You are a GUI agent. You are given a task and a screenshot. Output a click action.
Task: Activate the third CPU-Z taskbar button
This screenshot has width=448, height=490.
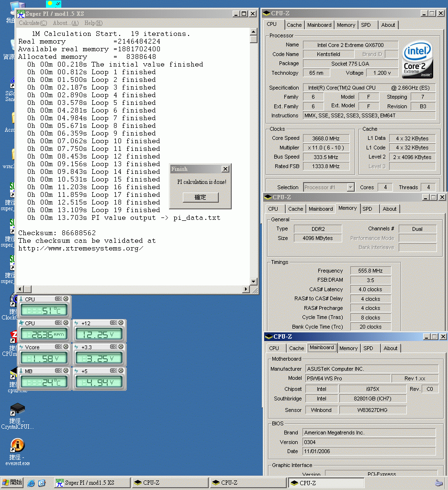pyautogui.click(x=326, y=483)
